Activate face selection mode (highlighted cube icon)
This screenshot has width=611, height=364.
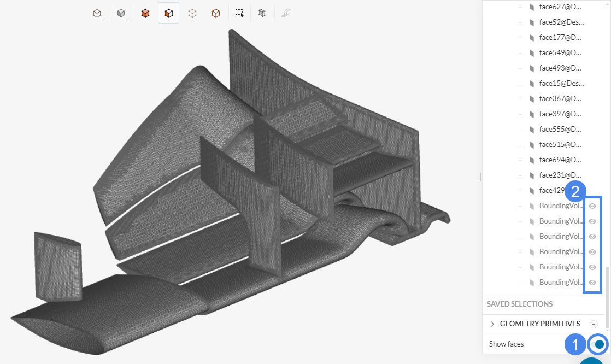[x=168, y=13]
